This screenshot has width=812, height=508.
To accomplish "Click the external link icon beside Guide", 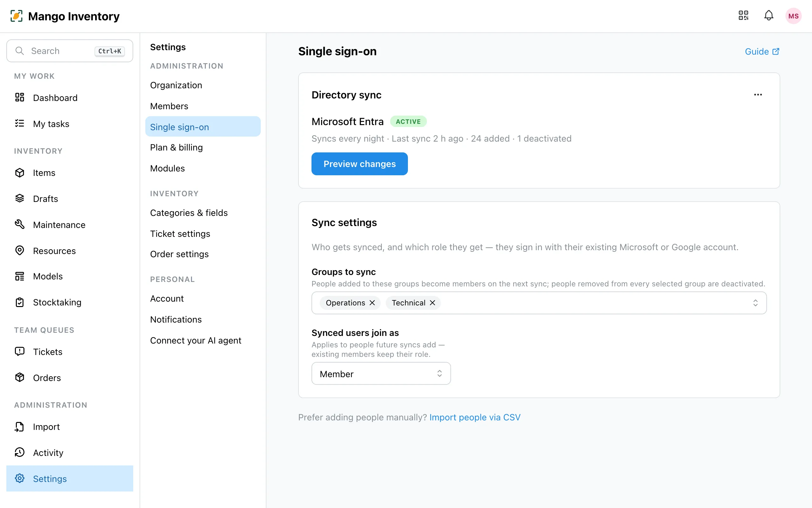I will [x=776, y=51].
